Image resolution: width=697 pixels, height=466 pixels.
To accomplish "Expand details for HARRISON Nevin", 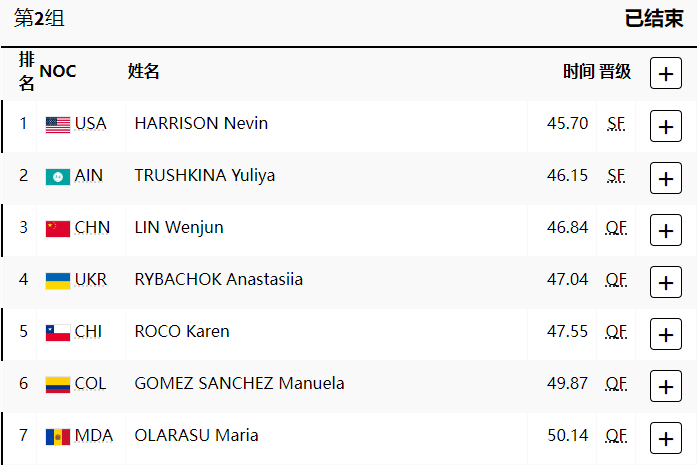I will click(x=666, y=126).
